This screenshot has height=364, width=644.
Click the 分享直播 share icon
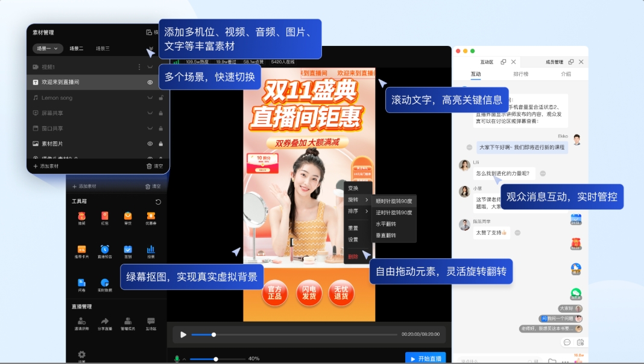[104, 322]
